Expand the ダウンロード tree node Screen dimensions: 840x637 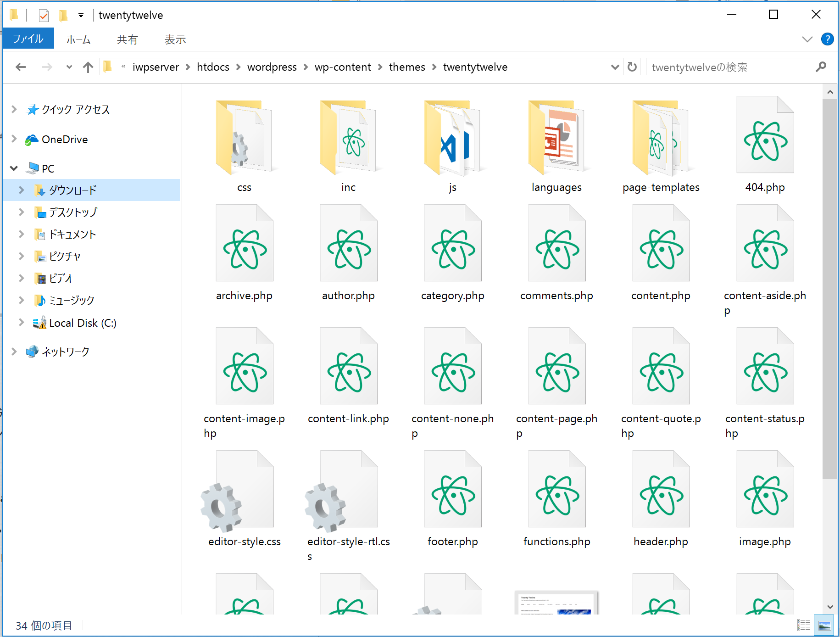coord(21,190)
